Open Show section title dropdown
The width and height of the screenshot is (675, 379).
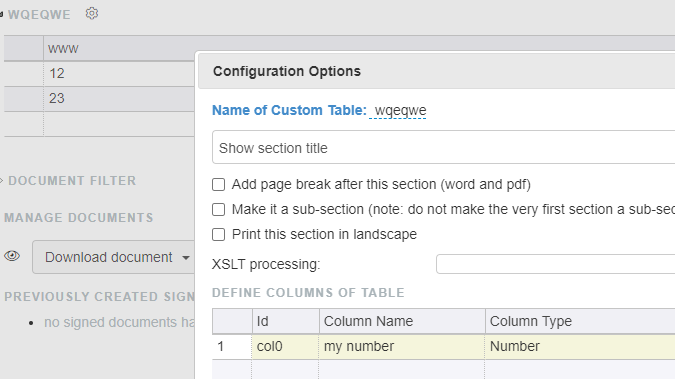pos(443,148)
